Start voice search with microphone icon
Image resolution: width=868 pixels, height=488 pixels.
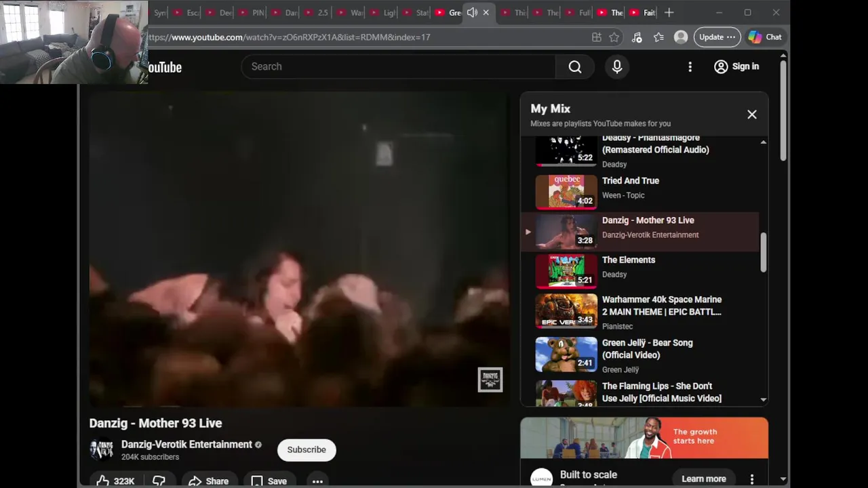617,66
